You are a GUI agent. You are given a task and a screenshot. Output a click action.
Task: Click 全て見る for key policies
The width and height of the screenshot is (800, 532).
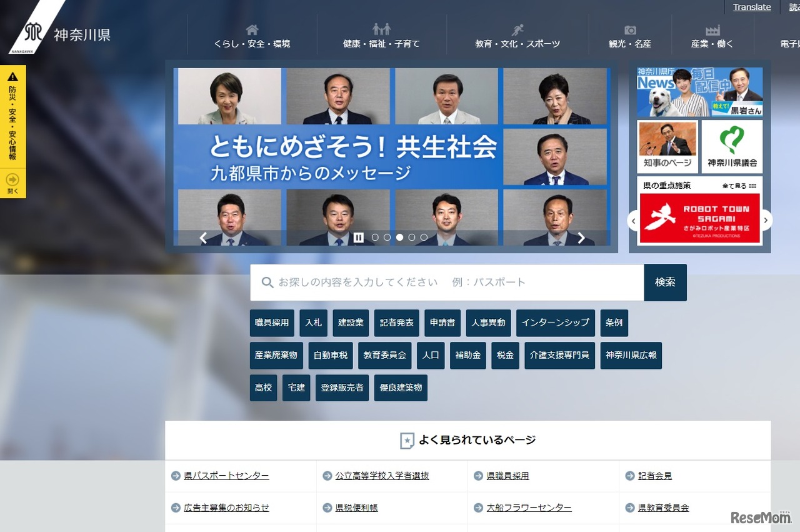click(739, 186)
